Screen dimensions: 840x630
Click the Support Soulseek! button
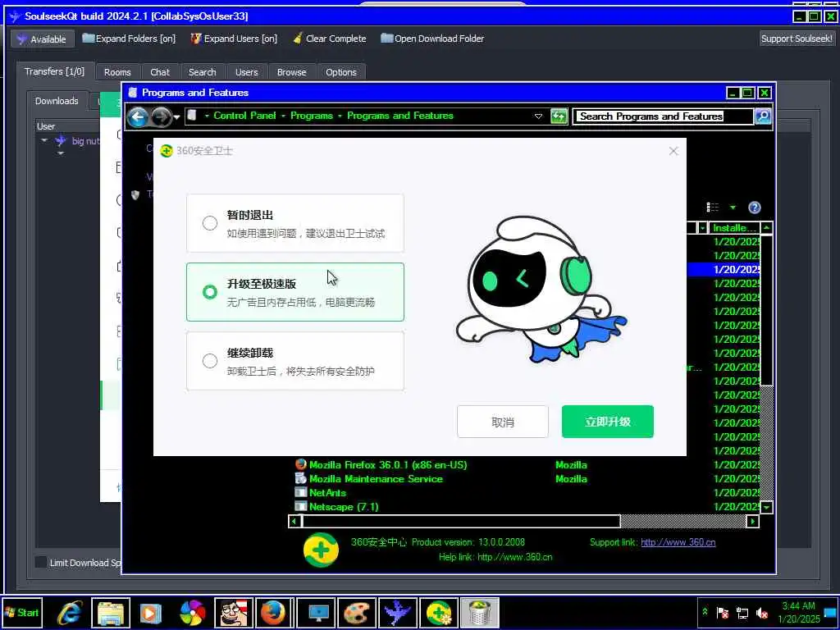click(797, 39)
